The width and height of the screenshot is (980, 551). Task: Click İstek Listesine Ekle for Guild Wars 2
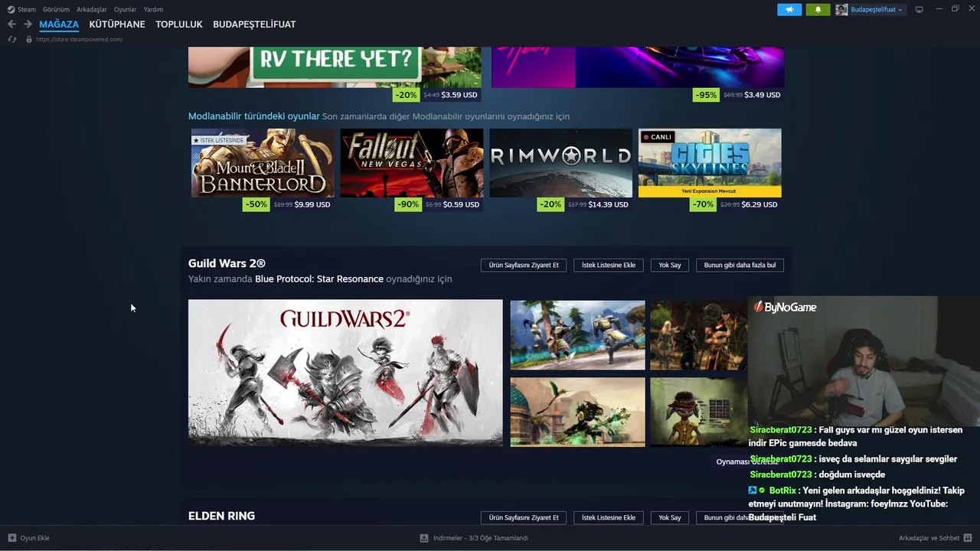(x=609, y=265)
